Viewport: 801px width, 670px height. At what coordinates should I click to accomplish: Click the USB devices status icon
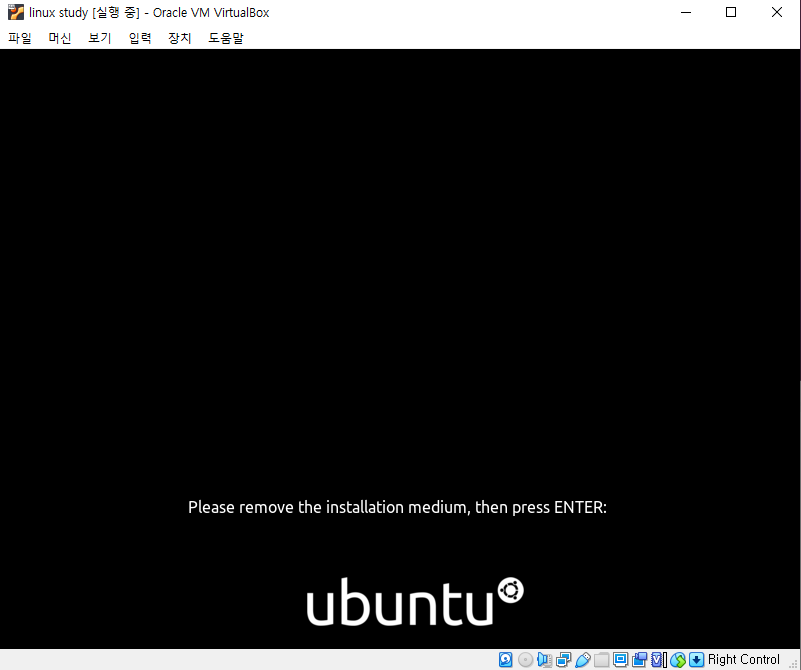pyautogui.click(x=582, y=660)
